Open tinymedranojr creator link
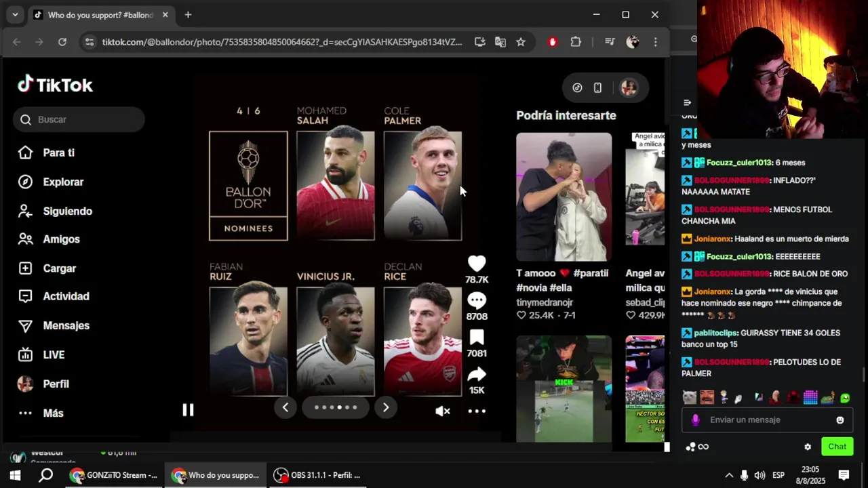This screenshot has height=488, width=868. coord(545,302)
